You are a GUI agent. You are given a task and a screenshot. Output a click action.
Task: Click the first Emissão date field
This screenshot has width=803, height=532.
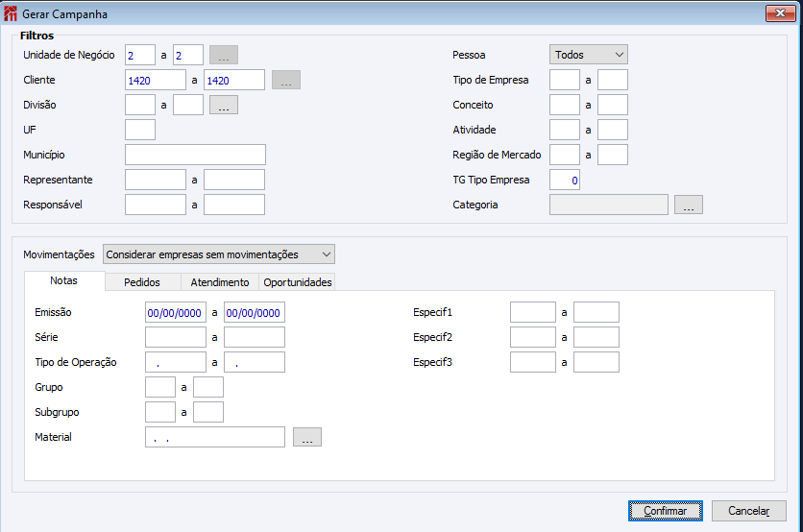(x=175, y=312)
